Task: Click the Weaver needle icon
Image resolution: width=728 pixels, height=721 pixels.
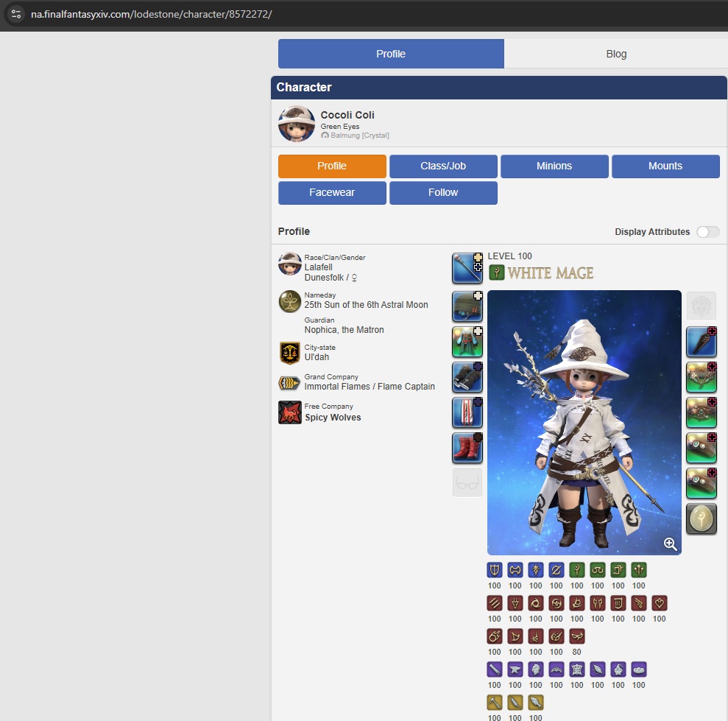Action: (x=598, y=669)
